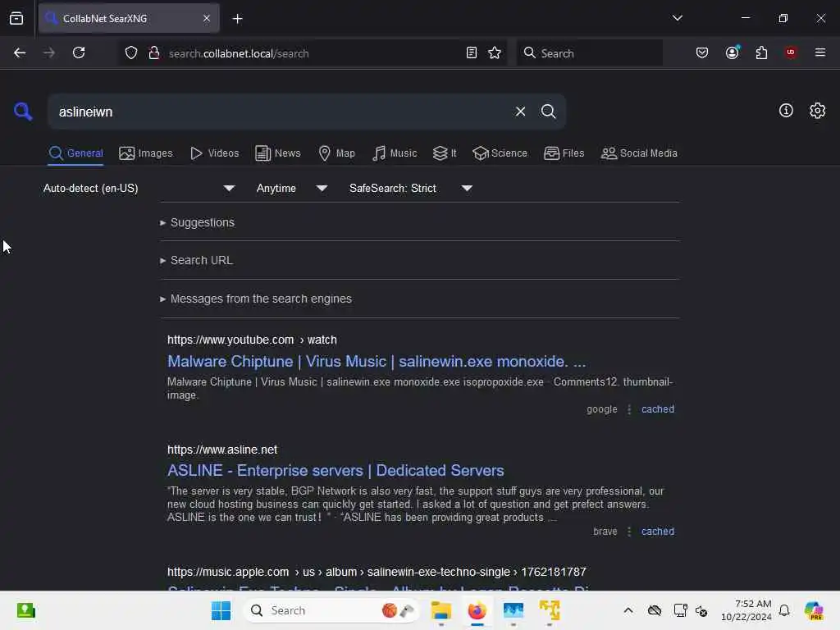Open Firefox from the taskbar
This screenshot has height=630, width=840.
pyautogui.click(x=477, y=610)
